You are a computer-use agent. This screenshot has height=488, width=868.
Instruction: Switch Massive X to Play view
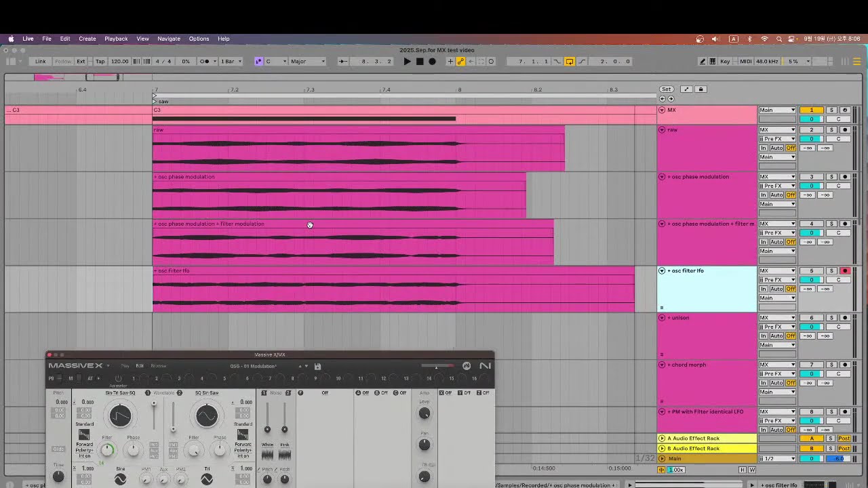pyautogui.click(x=125, y=366)
